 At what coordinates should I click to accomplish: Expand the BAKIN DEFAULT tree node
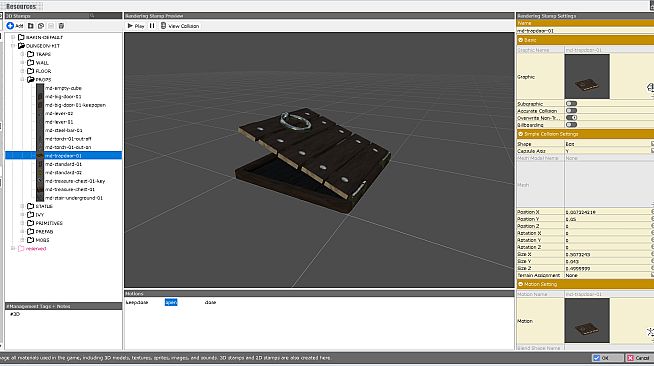pyautogui.click(x=13, y=37)
